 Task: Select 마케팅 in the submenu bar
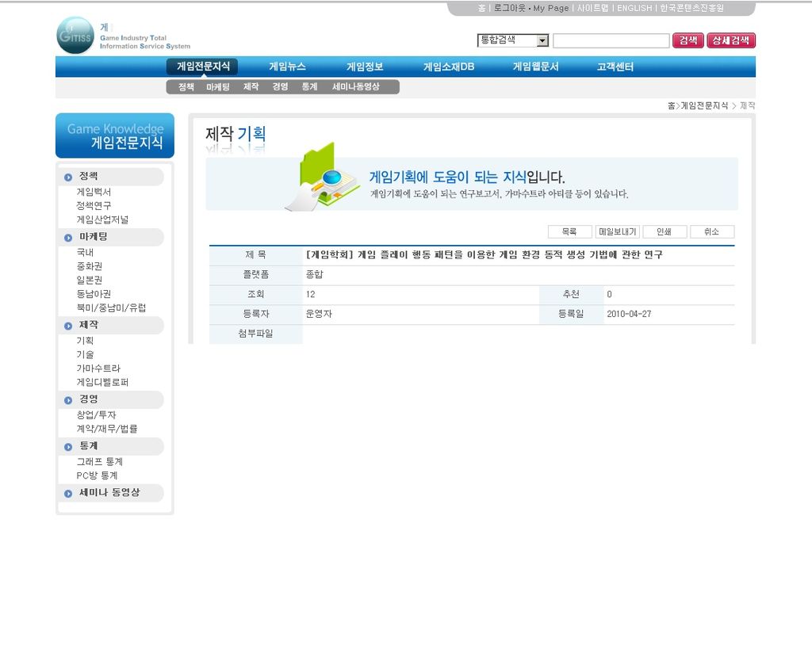pos(217,87)
